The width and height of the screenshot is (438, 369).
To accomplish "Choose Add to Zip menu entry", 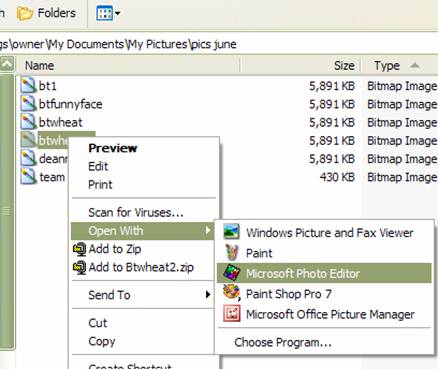I will [x=143, y=249].
